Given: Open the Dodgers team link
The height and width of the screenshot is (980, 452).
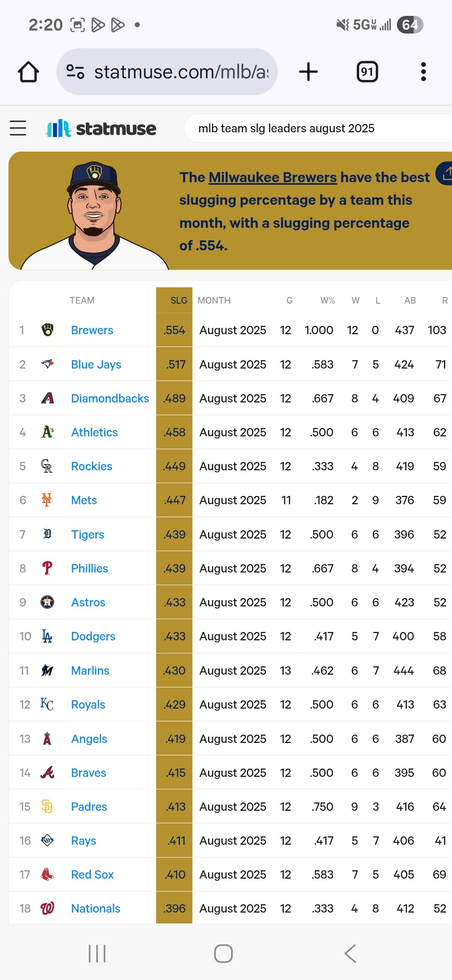Looking at the screenshot, I should (x=93, y=636).
